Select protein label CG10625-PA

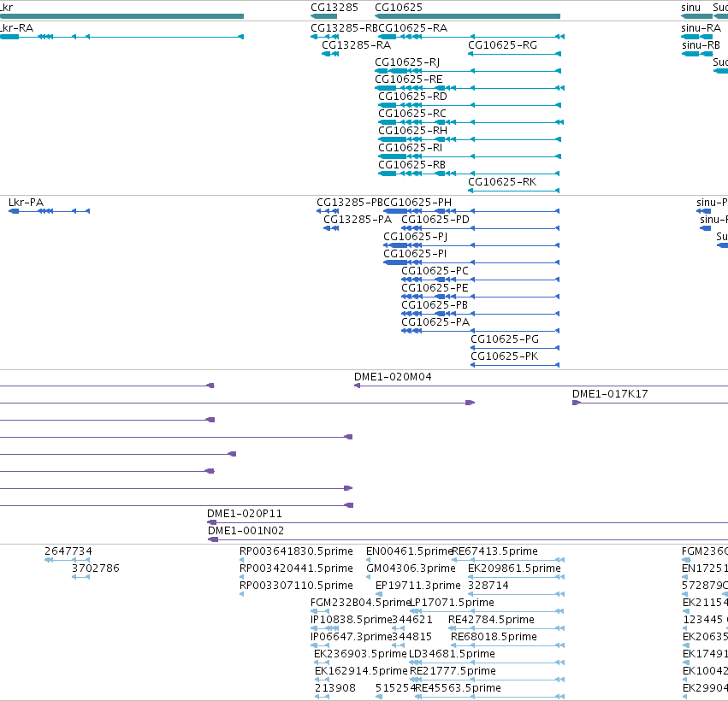[435, 323]
